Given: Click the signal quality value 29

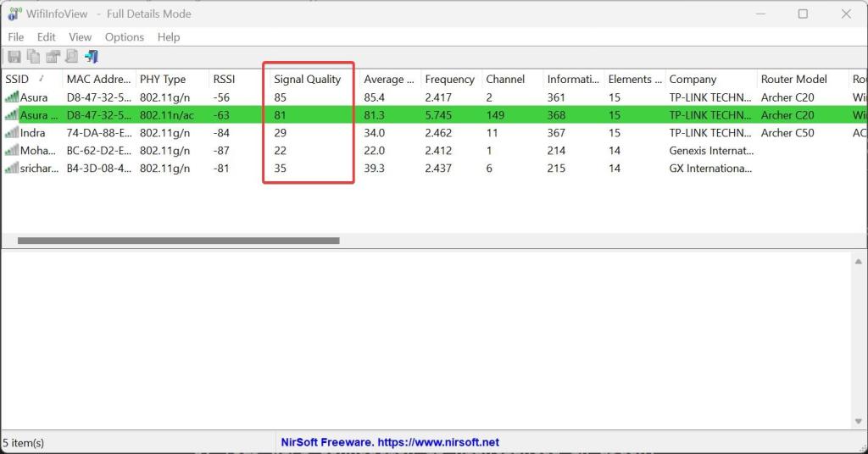Looking at the screenshot, I should (280, 133).
